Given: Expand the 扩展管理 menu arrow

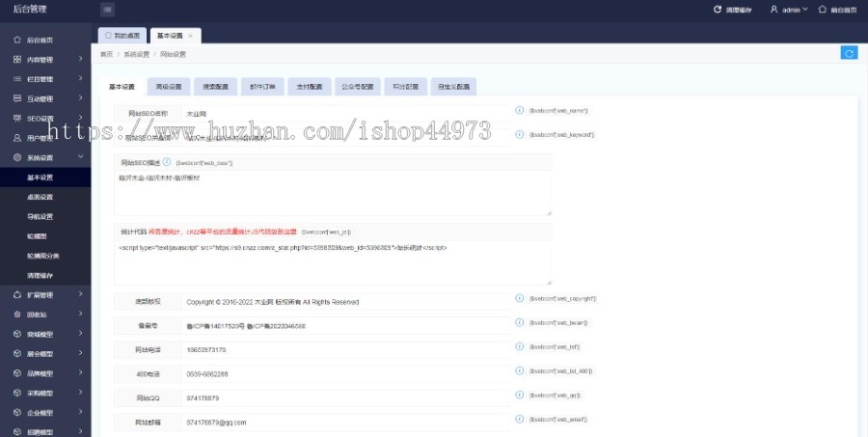Looking at the screenshot, I should [x=80, y=294].
